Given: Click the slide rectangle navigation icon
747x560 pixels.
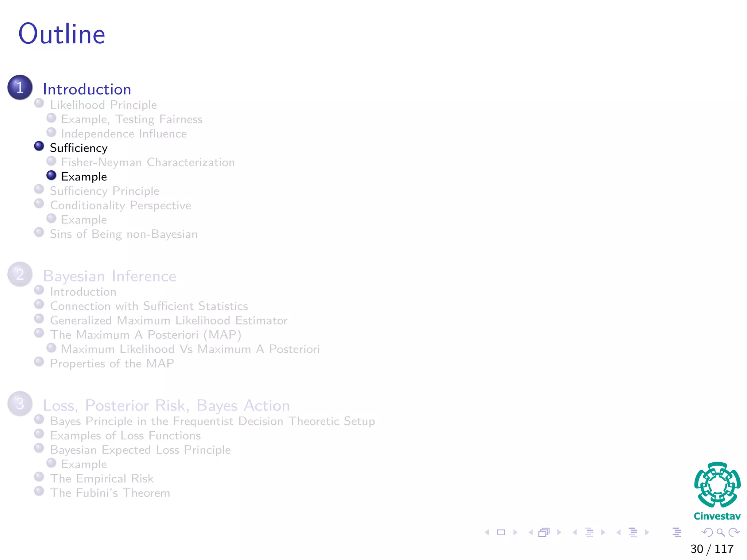Looking at the screenshot, I should (x=501, y=532).
